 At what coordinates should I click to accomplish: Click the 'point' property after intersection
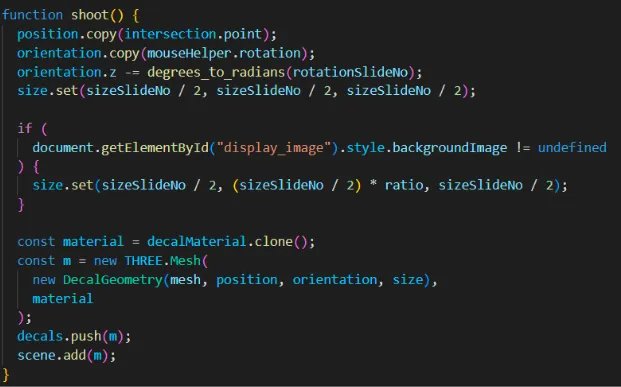242,34
